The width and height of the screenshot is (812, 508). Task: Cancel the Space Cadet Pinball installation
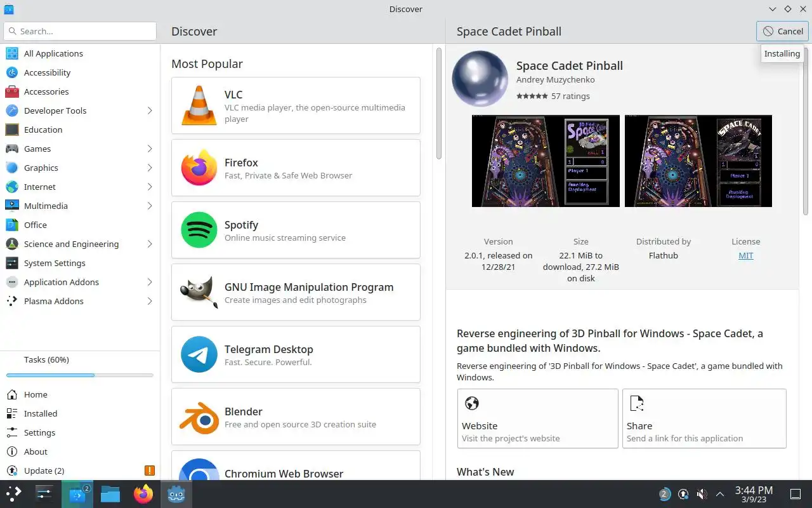[x=783, y=31]
